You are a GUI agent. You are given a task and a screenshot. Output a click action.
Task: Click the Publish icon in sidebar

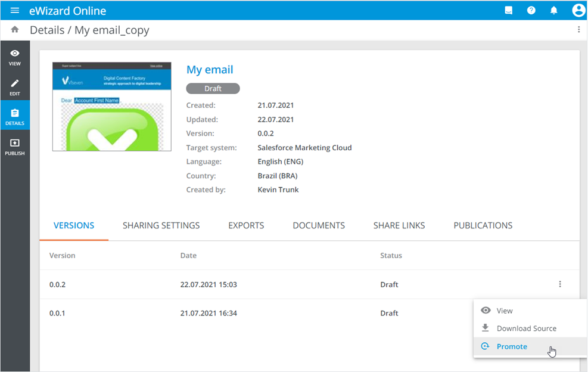(15, 147)
